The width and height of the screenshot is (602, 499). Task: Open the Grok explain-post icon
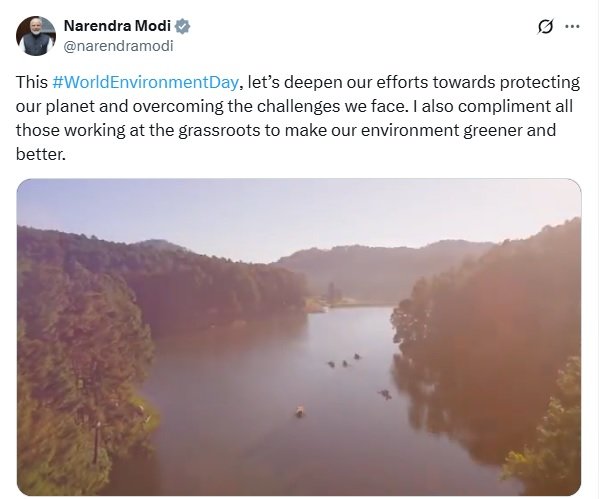pos(546,27)
